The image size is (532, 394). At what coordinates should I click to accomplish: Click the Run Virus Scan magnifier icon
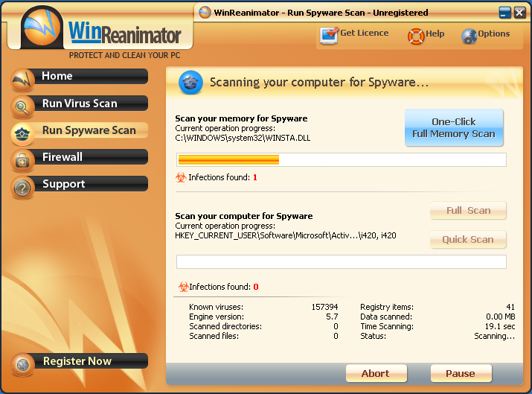pyautogui.click(x=23, y=107)
